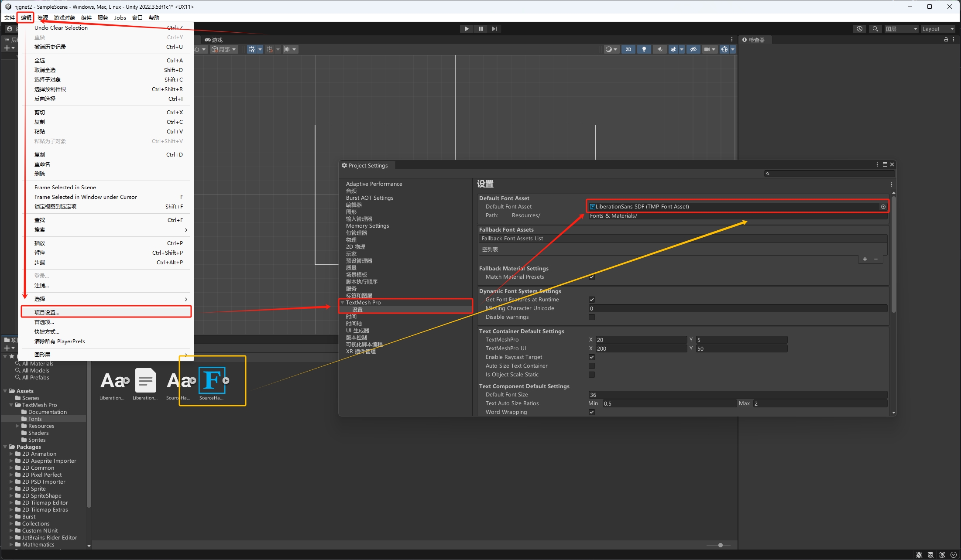
Task: Toggle Word Wrapping checkbox
Action: coord(592,412)
